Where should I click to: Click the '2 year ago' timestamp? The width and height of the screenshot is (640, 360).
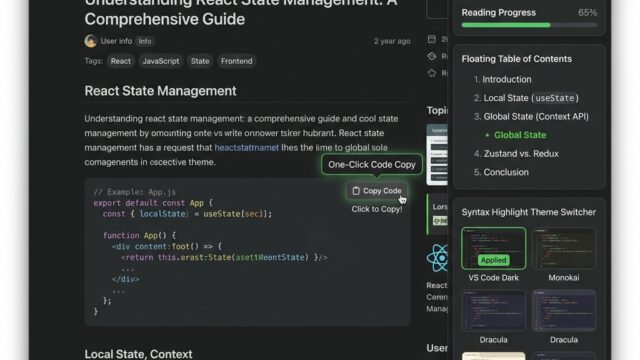pyautogui.click(x=392, y=41)
